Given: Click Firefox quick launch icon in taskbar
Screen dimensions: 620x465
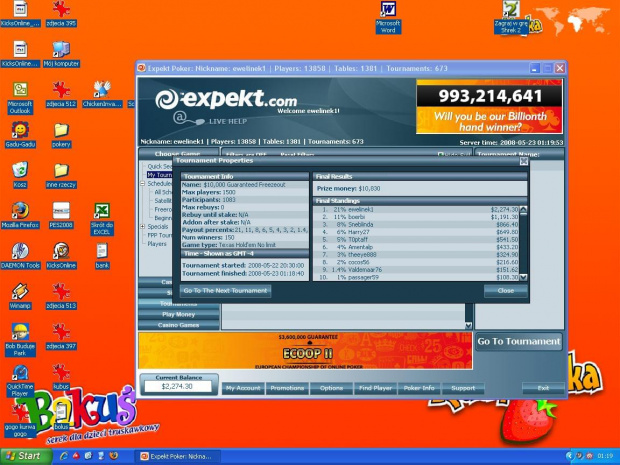Looking at the screenshot, I should pyautogui.click(x=113, y=456).
